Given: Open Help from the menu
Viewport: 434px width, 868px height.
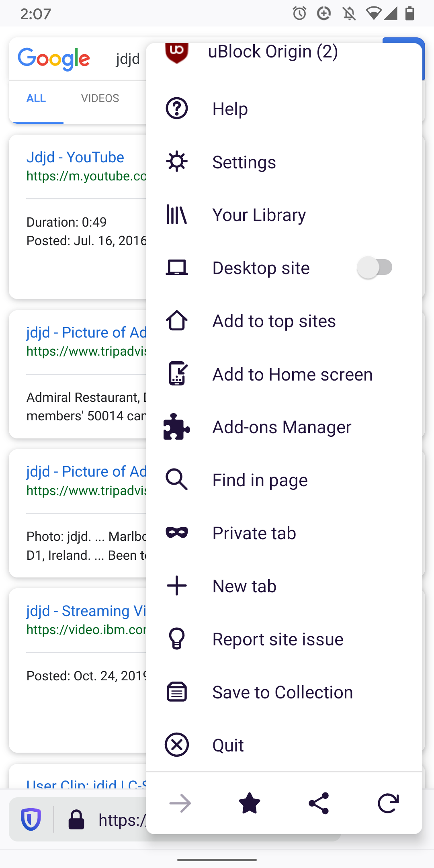Looking at the screenshot, I should pos(284,108).
